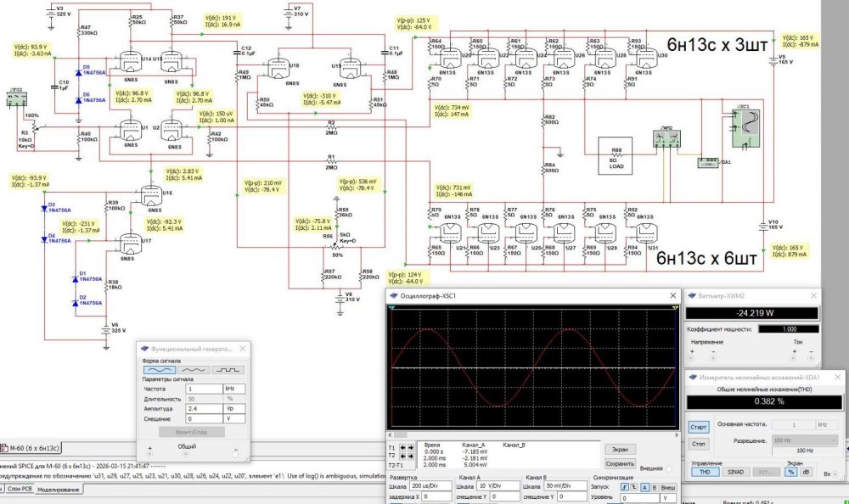Select rising edge trigger in oscilloscope

pos(625,487)
